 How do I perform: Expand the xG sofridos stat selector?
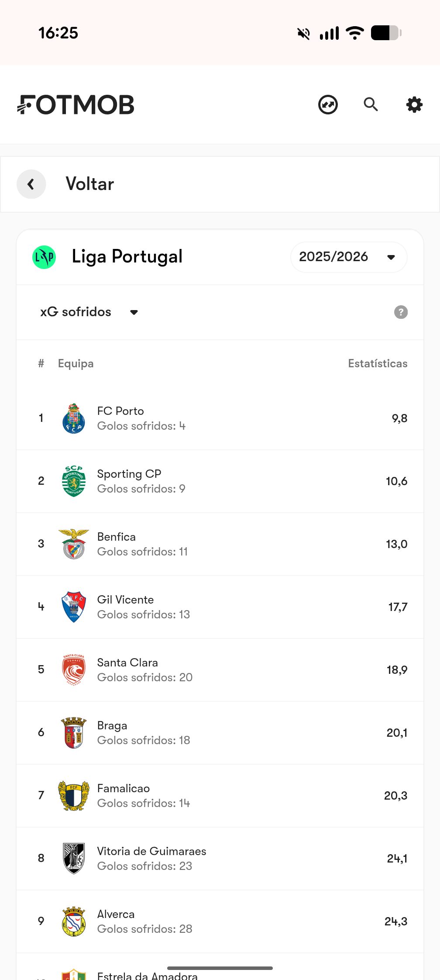(89, 312)
